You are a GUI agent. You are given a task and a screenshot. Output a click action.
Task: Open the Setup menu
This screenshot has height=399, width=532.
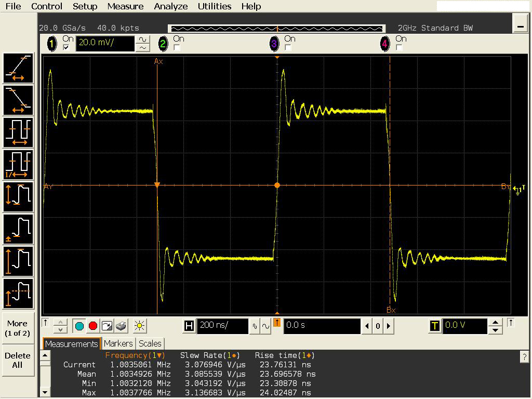(x=85, y=6)
